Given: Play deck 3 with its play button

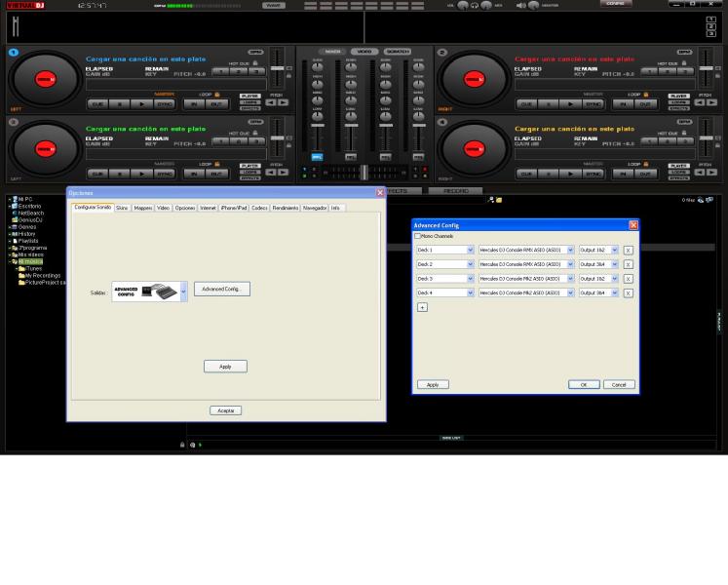Looking at the screenshot, I should pos(141,174).
